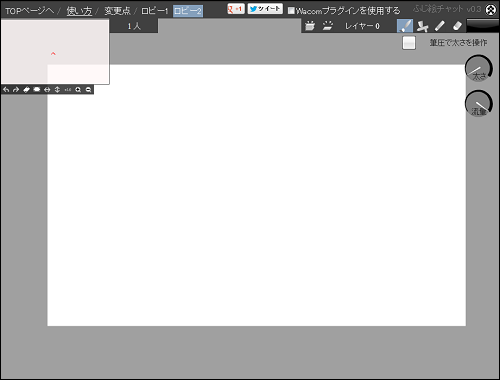500x380 pixels.
Task: Flip canvas horizontally with the left-right arrow icon
Action: pos(47,90)
